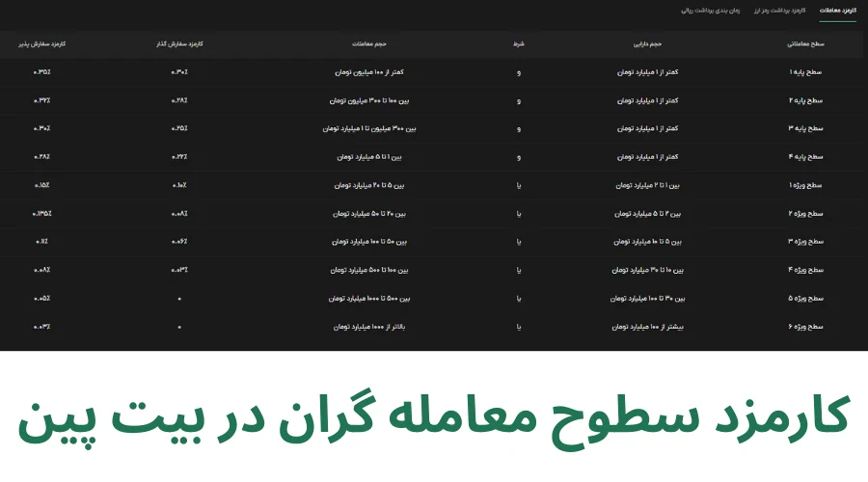Click the کارمزد سفارش گذار column header

[x=179, y=43]
